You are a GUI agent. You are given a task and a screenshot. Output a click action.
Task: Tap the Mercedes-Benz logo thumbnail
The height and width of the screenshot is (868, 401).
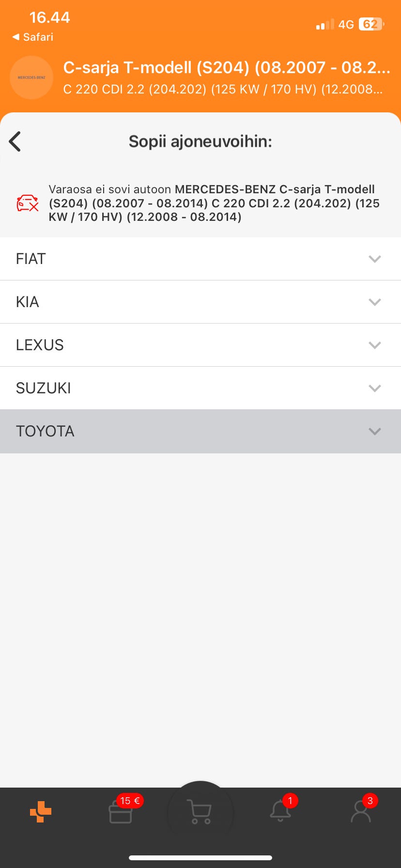pyautogui.click(x=31, y=77)
